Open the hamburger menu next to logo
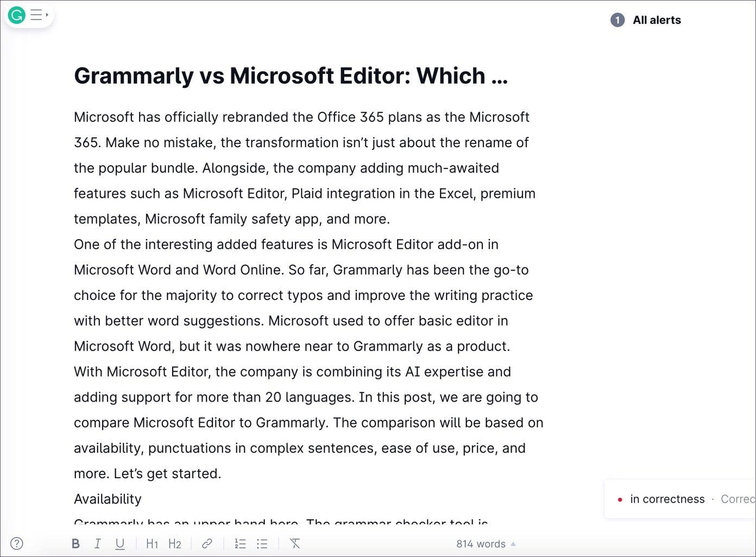 point(36,15)
